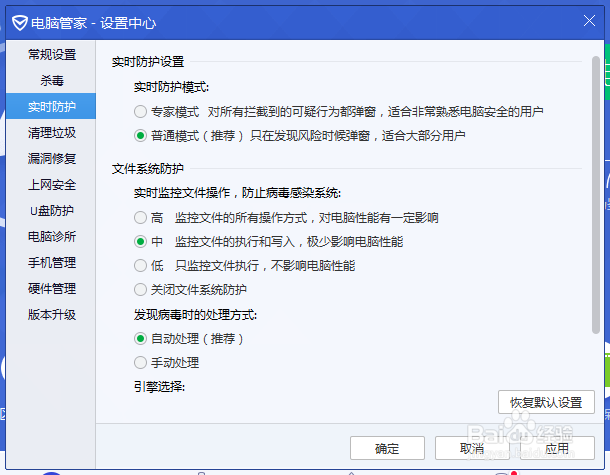Choose 自动处理（推荐） for virus handling

point(140,338)
